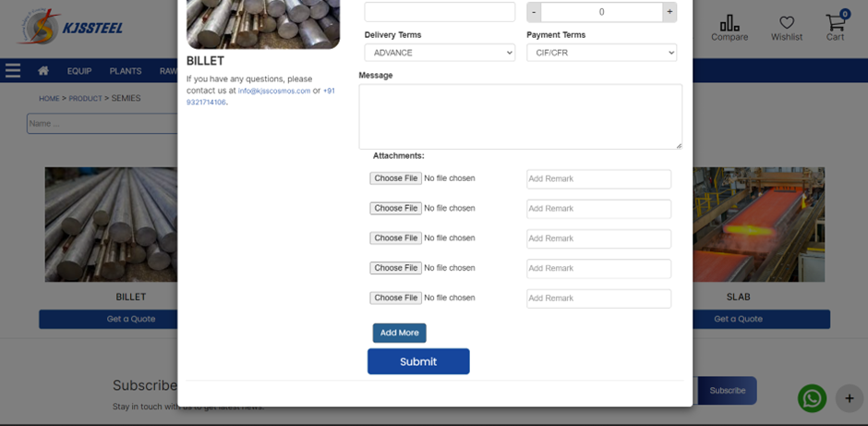Click the empty field above Delivery Terms
The width and height of the screenshot is (868, 426).
pos(440,12)
